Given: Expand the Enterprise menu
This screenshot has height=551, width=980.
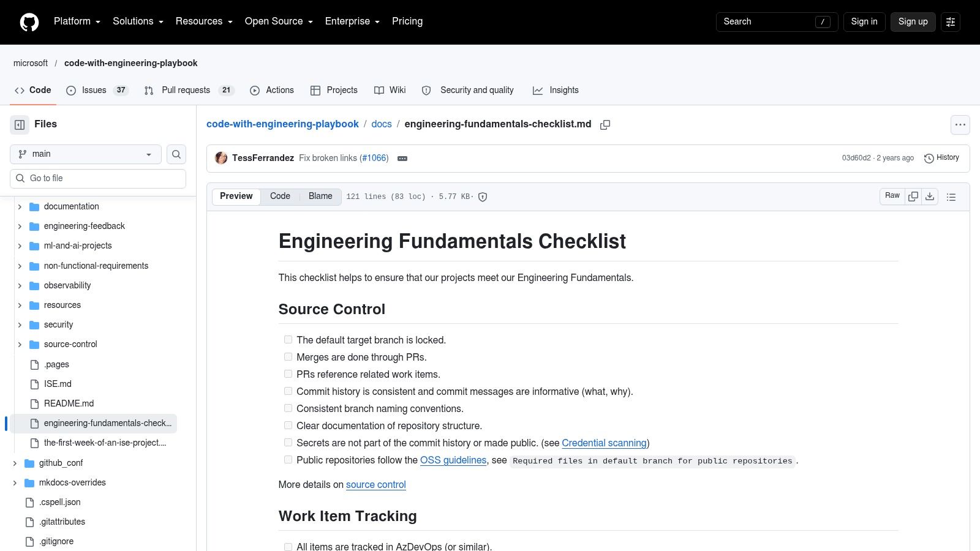Looking at the screenshot, I should pyautogui.click(x=352, y=21).
